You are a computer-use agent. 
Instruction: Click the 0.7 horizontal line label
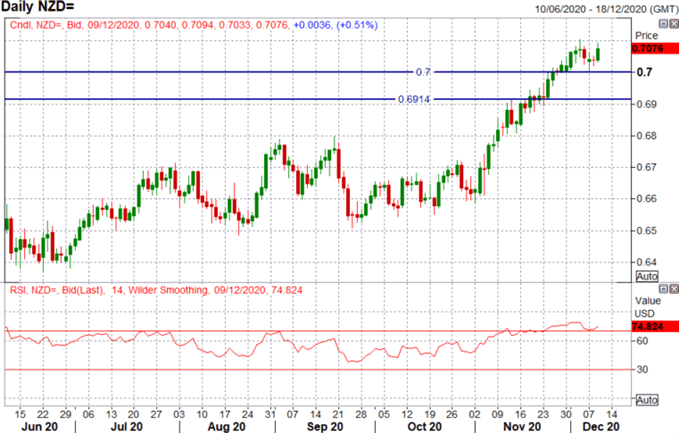point(423,72)
